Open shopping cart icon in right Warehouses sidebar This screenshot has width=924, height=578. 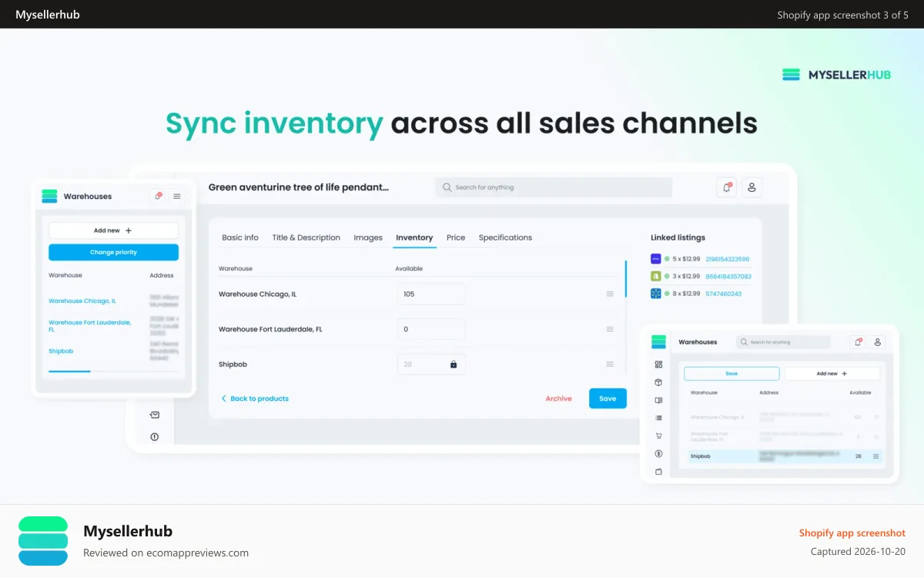tap(658, 435)
